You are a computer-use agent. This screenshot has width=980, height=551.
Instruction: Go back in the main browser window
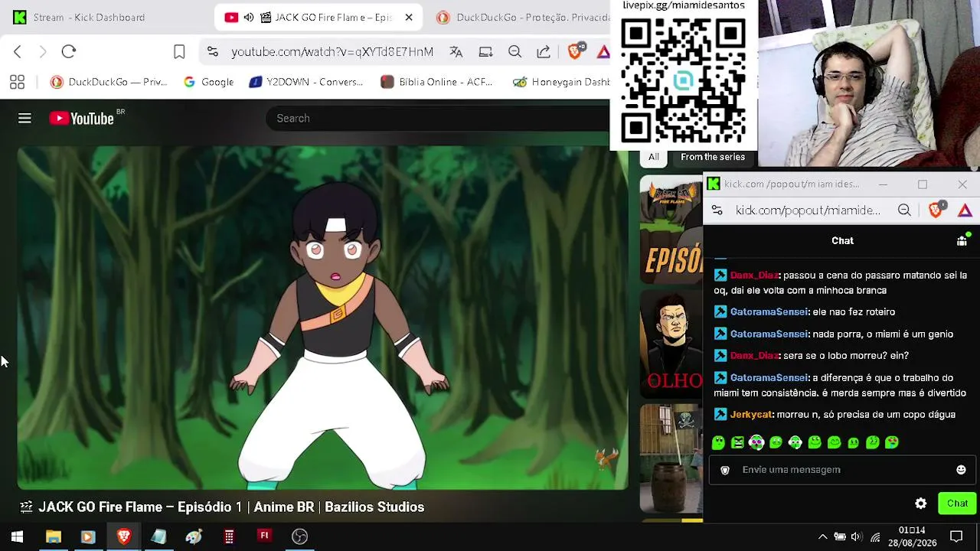pos(18,52)
